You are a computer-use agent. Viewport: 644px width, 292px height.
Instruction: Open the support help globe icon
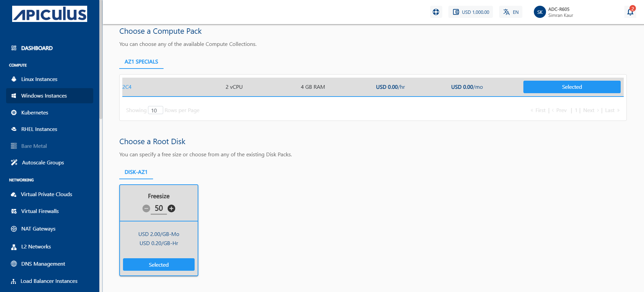coord(436,12)
